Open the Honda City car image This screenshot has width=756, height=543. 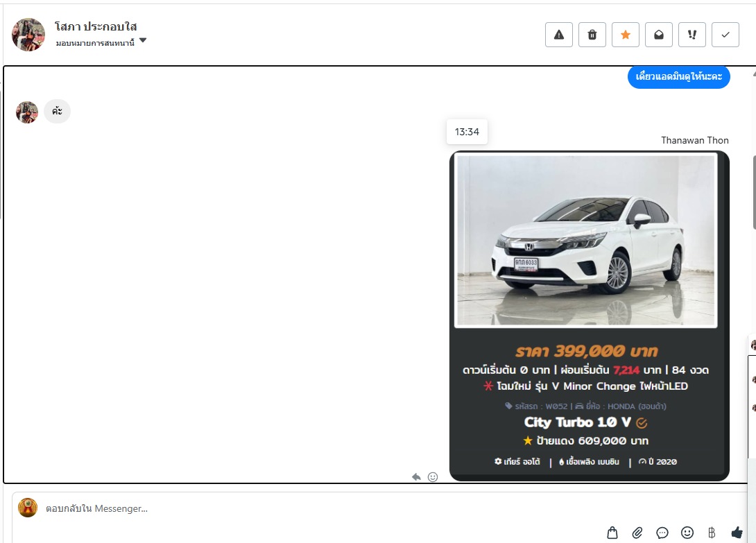click(585, 241)
